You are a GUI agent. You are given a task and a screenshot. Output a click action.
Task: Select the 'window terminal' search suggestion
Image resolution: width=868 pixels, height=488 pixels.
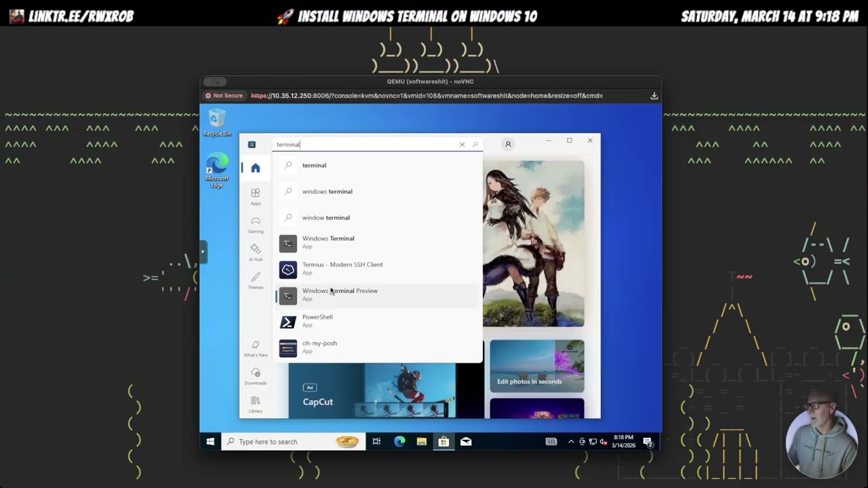pos(378,218)
